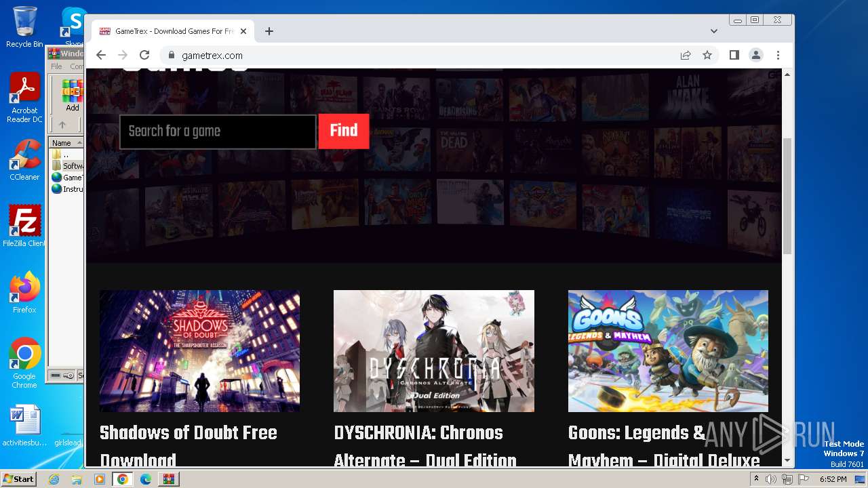Viewport: 868px width, 488px height.
Task: Open Chrome three-dot menu
Action: click(778, 56)
